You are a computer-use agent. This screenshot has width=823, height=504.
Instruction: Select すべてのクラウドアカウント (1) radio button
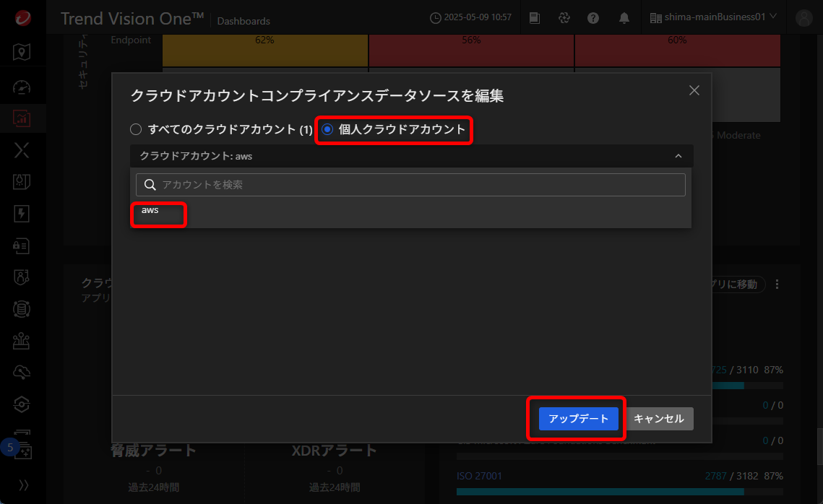point(136,129)
